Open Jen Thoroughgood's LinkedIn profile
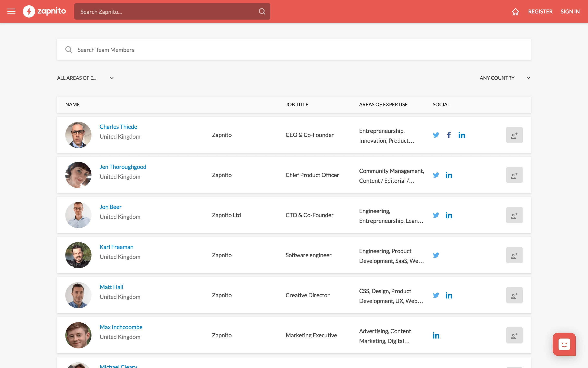Viewport: 588px width, 368px height. pyautogui.click(x=449, y=175)
